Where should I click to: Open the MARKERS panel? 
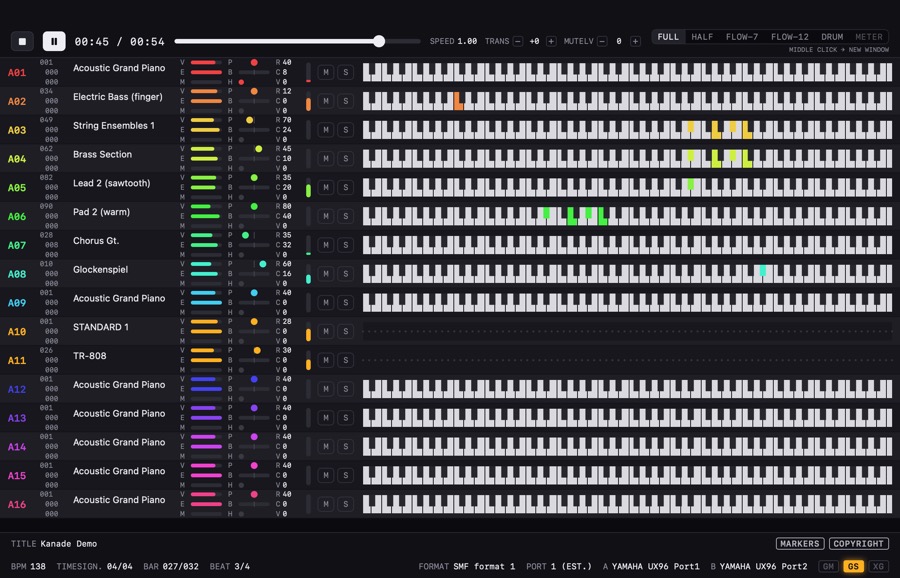800,544
